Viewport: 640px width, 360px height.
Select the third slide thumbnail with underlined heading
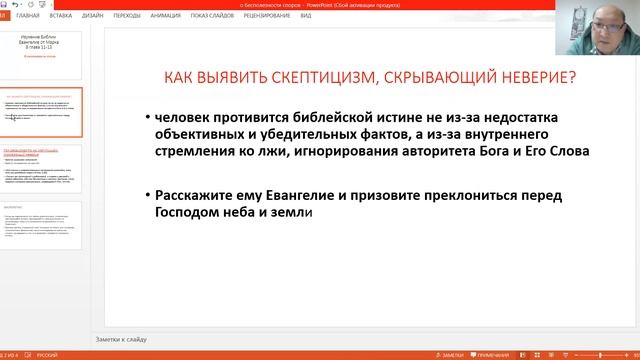(x=40, y=169)
